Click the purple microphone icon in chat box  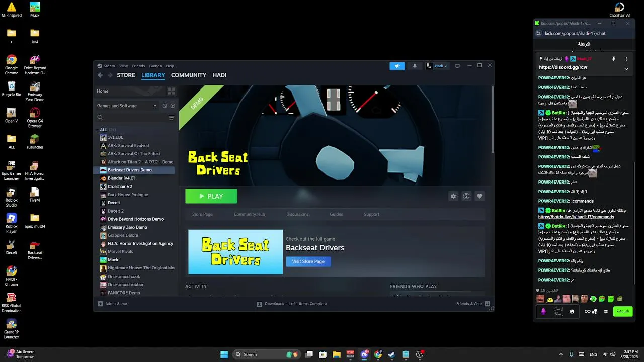tap(543, 312)
